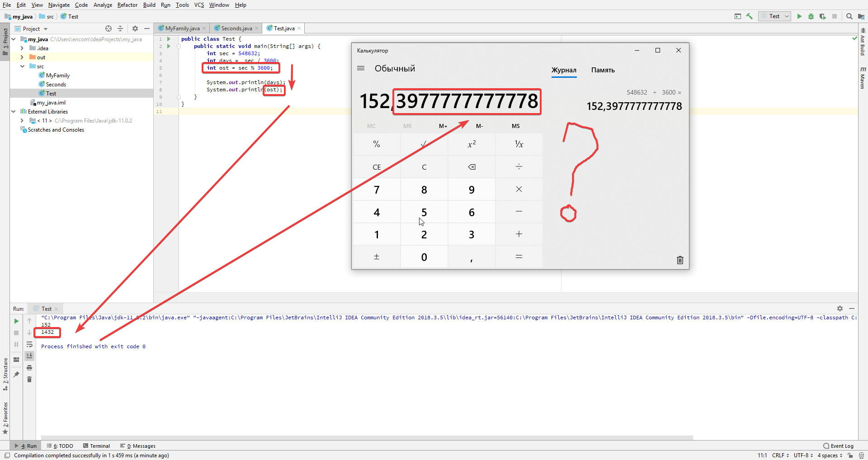
Task: Switch to MyFamily.java editor tab
Action: pyautogui.click(x=182, y=28)
